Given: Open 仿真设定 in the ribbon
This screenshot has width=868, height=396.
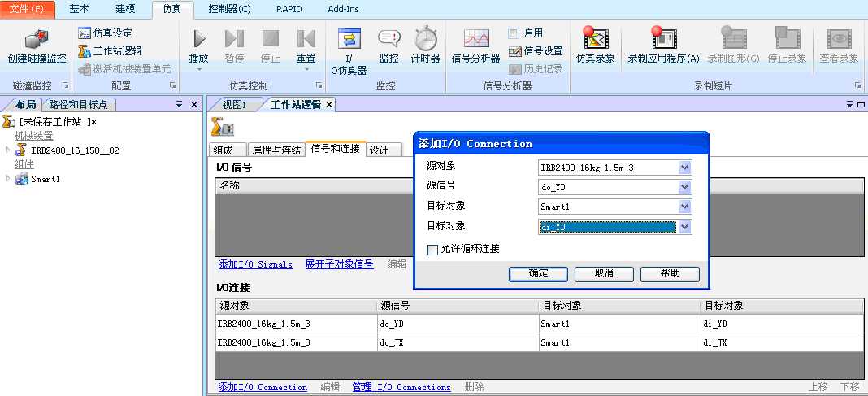Looking at the screenshot, I should [x=105, y=33].
